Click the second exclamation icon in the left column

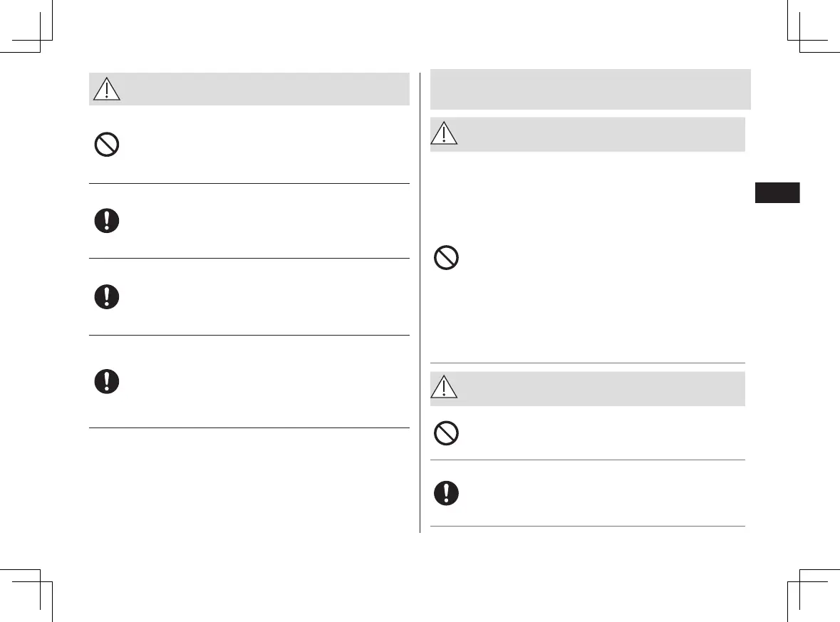click(107, 297)
